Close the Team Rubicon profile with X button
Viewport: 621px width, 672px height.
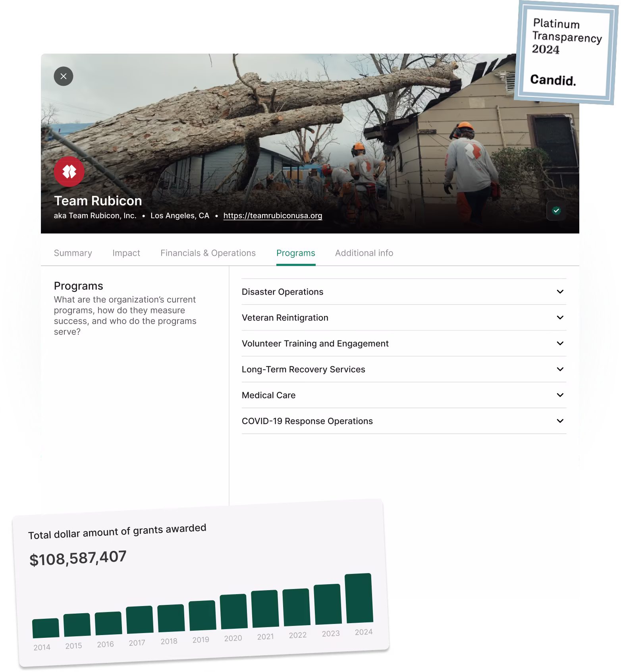[64, 76]
